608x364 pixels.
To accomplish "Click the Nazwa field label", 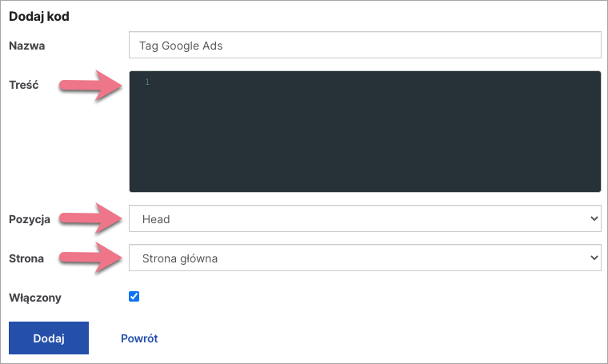I will pos(27,46).
